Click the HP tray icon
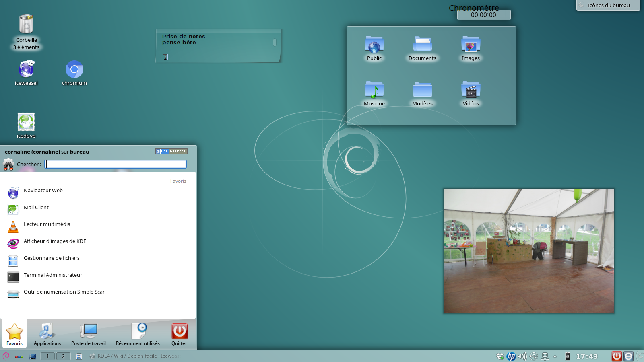 point(511,356)
